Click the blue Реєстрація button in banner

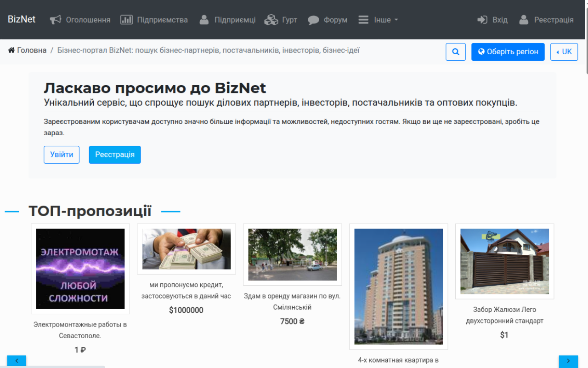pyautogui.click(x=115, y=155)
